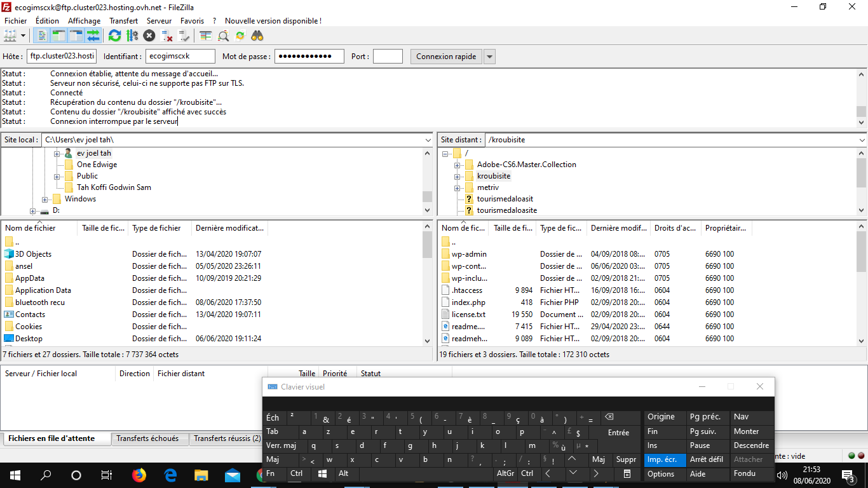Screen dimensions: 868x488
Task: Open the directory listing filters dialog
Action: 206,36
